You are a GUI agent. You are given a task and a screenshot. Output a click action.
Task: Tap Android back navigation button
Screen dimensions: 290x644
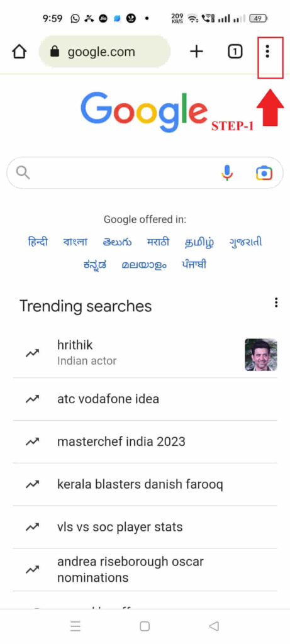[x=214, y=626]
